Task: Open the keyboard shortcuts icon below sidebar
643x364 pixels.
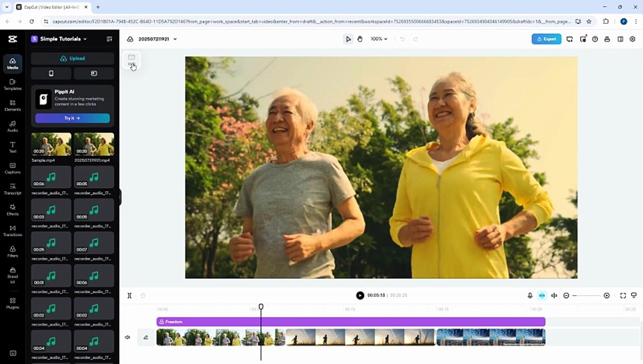Action: [13, 353]
